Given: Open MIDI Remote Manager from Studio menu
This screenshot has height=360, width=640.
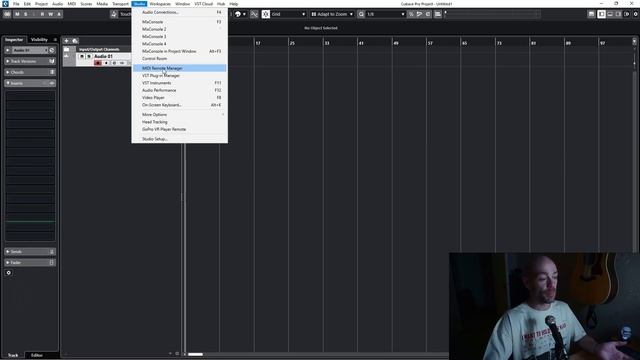Looking at the screenshot, I should 180,68.
